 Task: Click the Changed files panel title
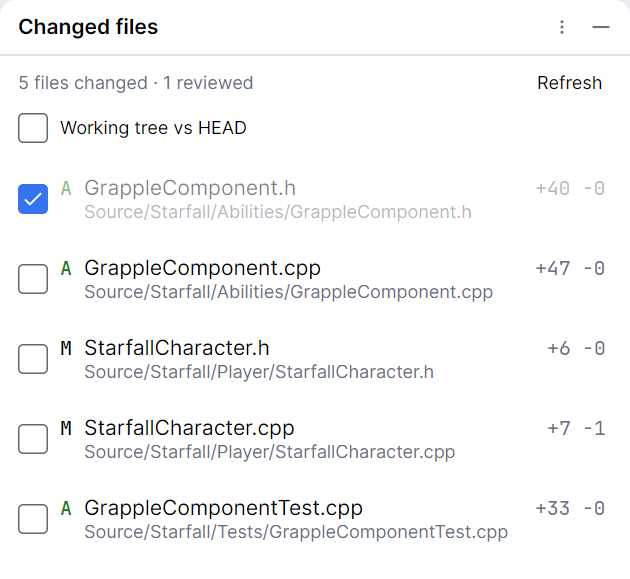(88, 27)
